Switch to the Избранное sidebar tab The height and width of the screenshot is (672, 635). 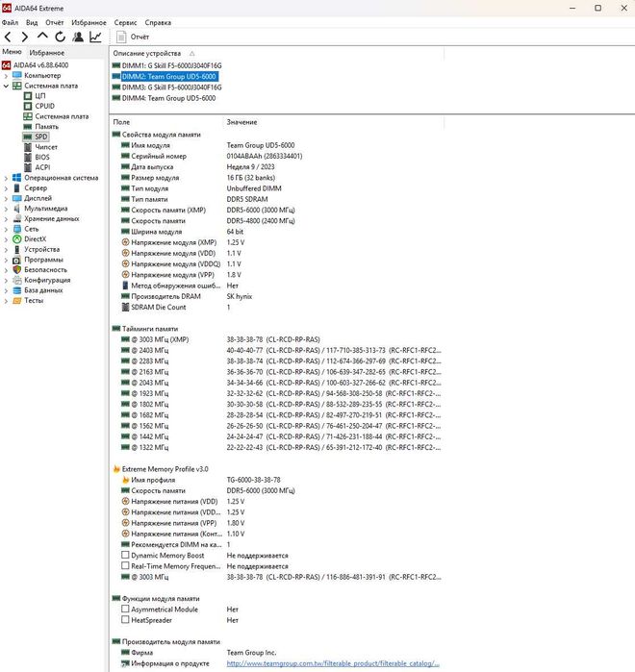pyautogui.click(x=47, y=53)
